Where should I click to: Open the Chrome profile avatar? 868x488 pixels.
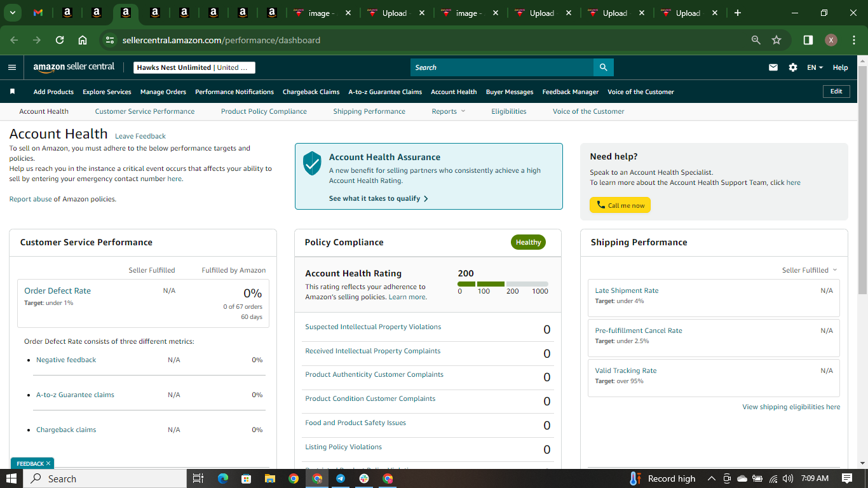coord(831,40)
